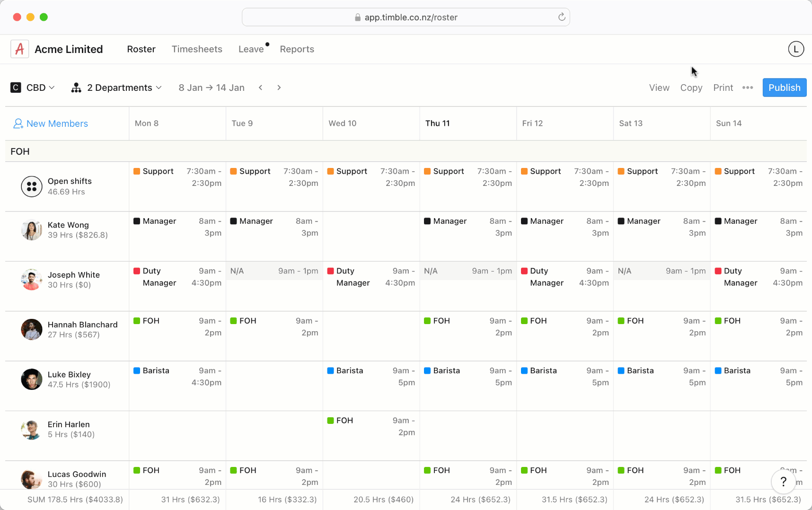The image size is (812, 510).
Task: Click the Open shifts dots icon
Action: point(31,186)
